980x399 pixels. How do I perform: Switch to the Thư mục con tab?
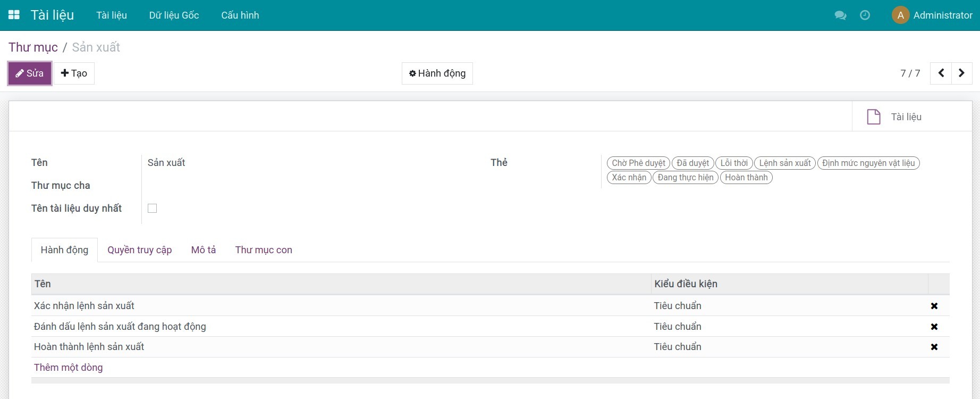point(264,250)
